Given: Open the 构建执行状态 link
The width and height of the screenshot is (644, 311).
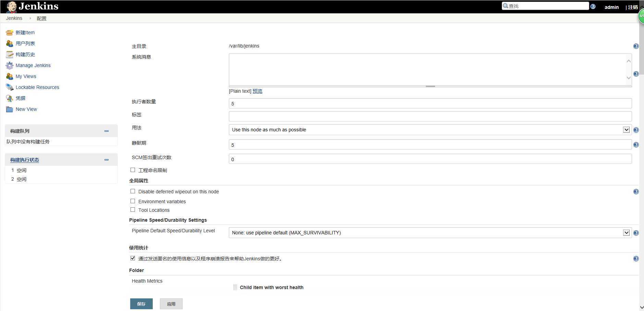Looking at the screenshot, I should click(25, 160).
